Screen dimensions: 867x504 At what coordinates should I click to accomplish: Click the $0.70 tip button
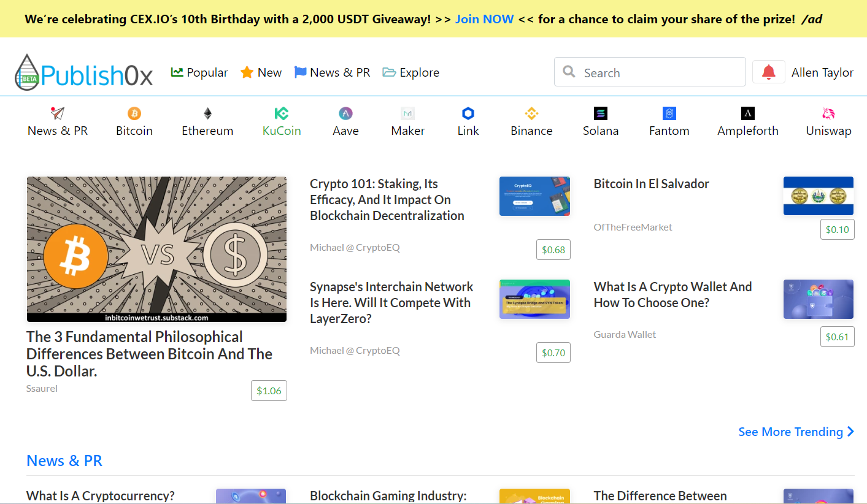553,353
